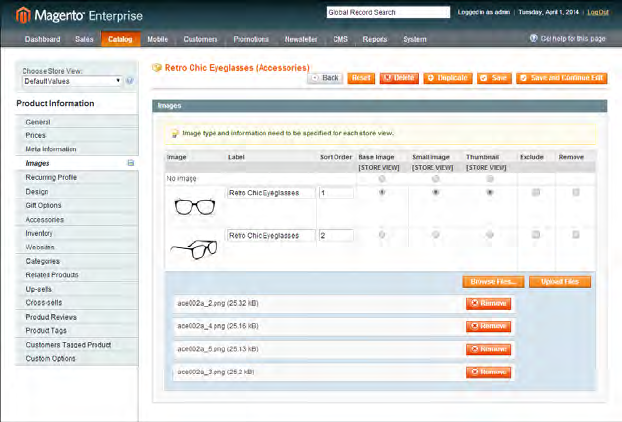Click sort order field containing 1
622x422 pixels.
[x=336, y=193]
